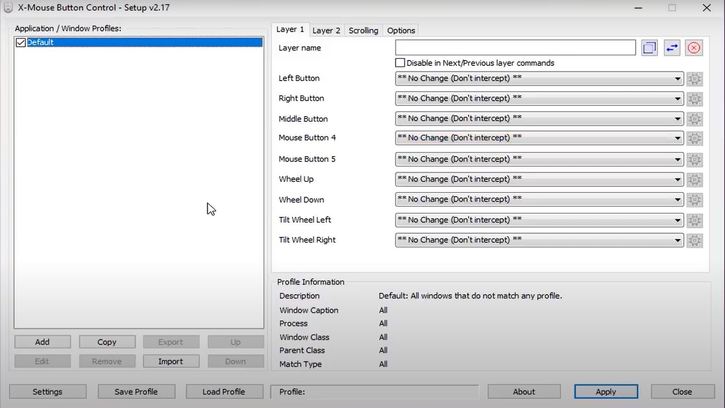The image size is (725, 408).
Task: Click the 'Default: All windows that do not match' description
Action: coord(470,296)
